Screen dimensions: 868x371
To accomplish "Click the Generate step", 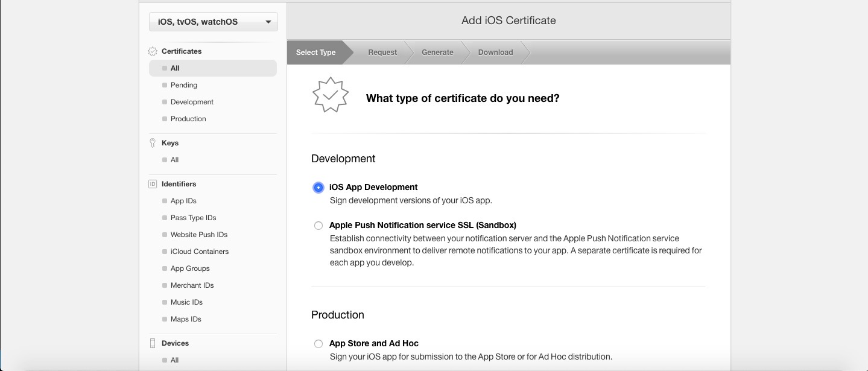I will (x=437, y=52).
